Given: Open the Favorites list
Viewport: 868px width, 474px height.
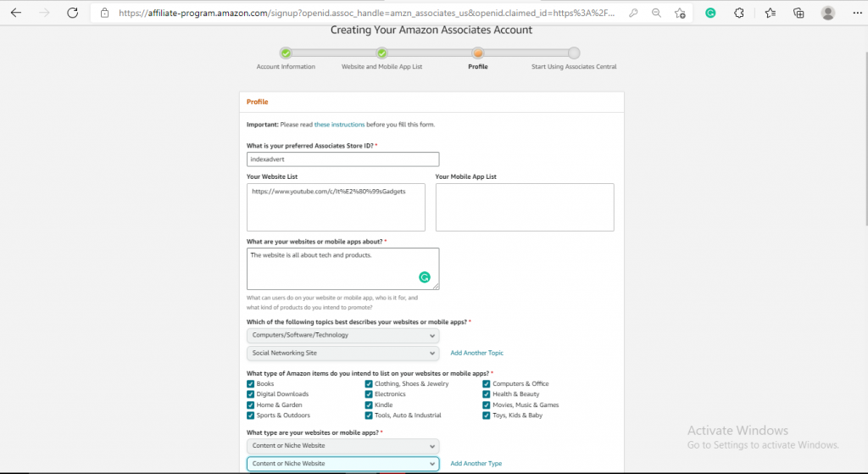Looking at the screenshot, I should coord(770,13).
